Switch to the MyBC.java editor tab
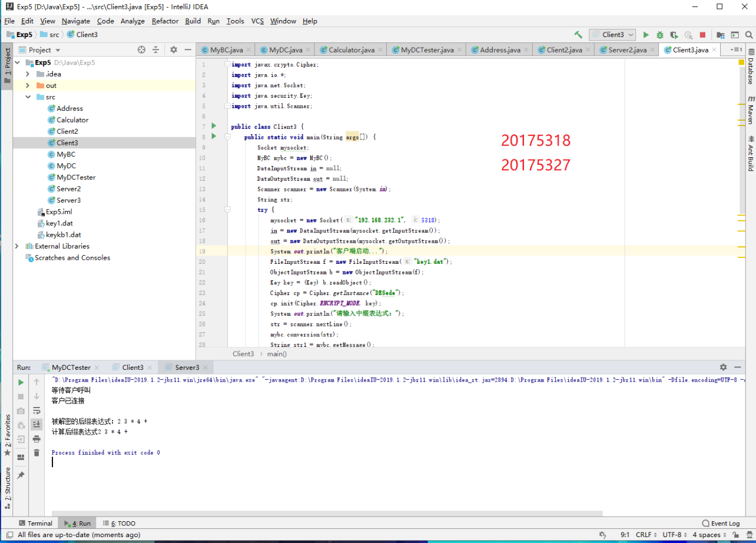Viewport: 756px width, 543px height. 226,50
